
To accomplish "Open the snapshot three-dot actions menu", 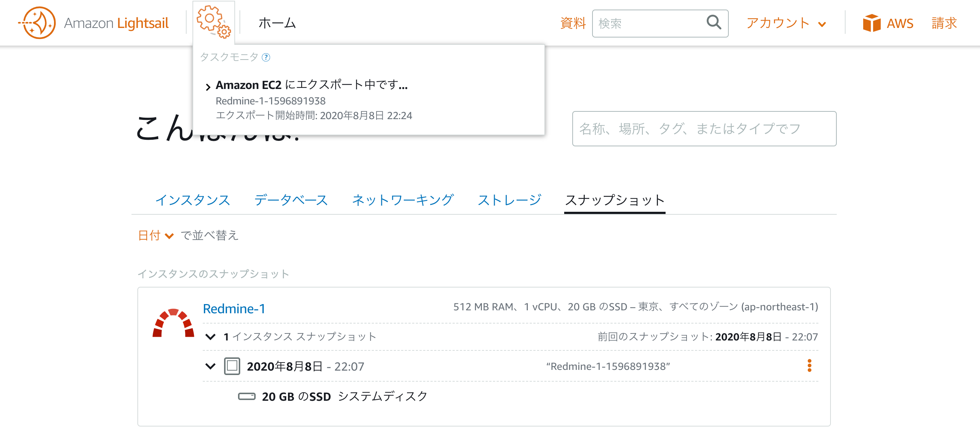I will 809,365.
